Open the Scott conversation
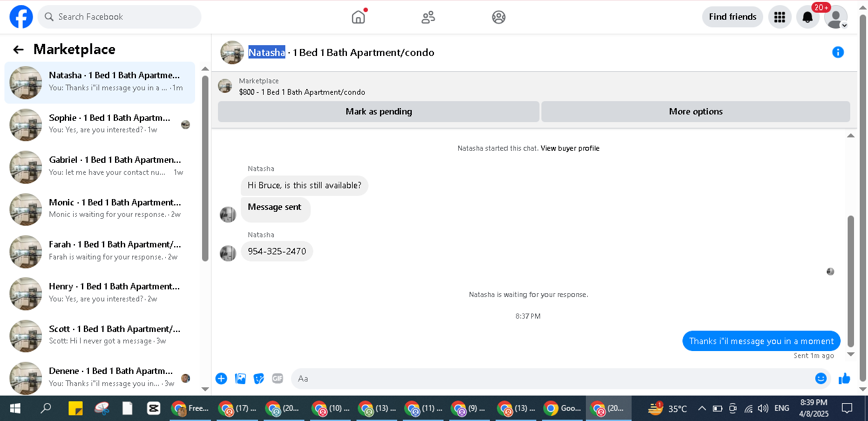The width and height of the screenshot is (868, 421). pyautogui.click(x=100, y=336)
